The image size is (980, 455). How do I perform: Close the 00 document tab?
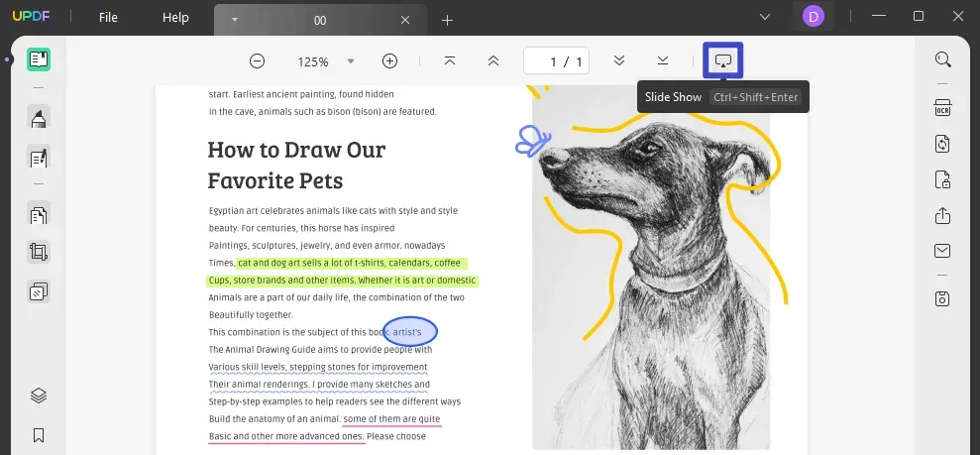click(405, 20)
